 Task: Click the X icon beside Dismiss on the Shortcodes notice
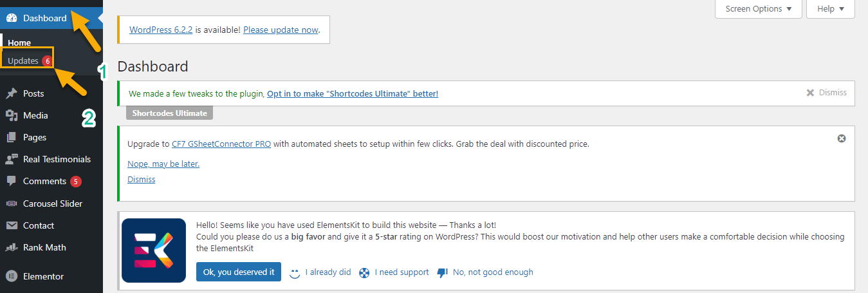point(810,93)
